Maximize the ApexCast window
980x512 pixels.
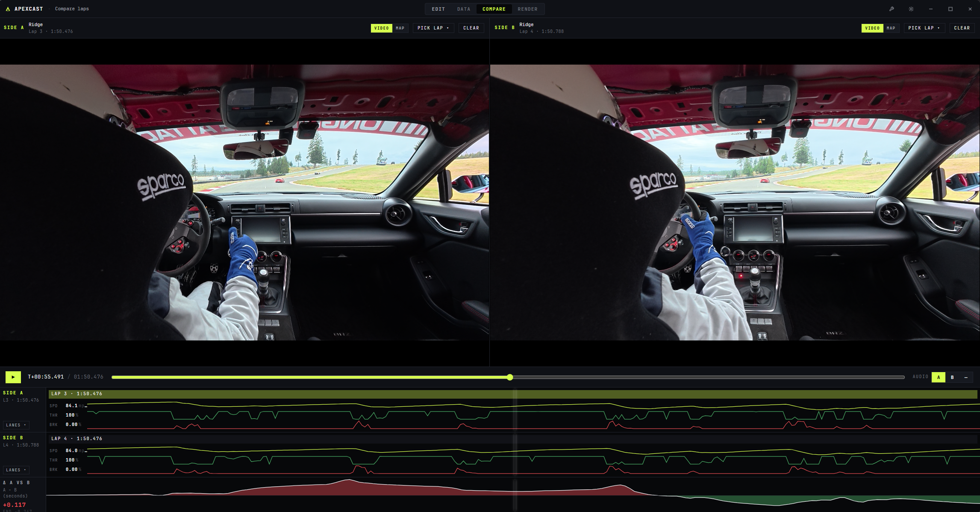pos(951,9)
